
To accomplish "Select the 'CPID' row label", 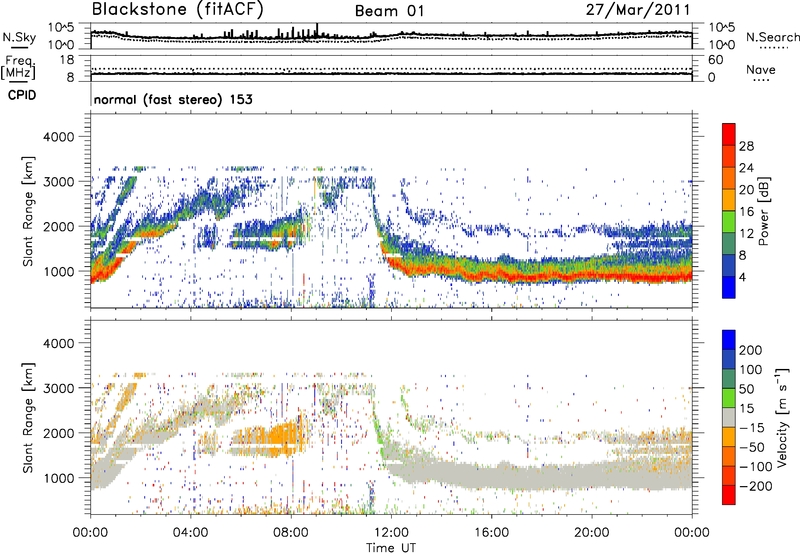I will tap(22, 95).
